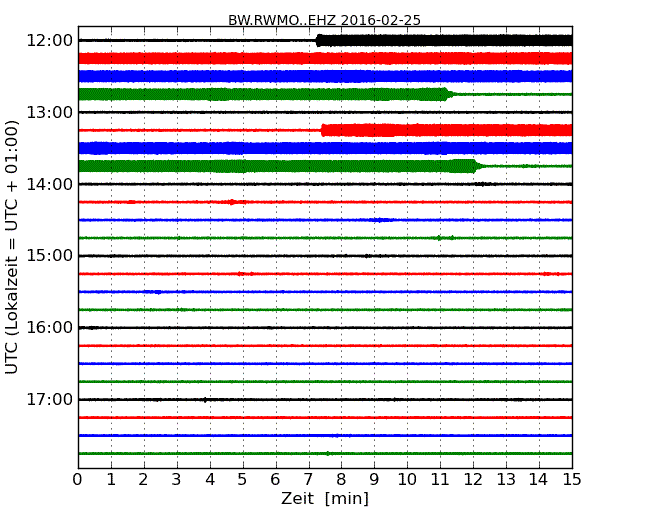
Task: Click x-axis tick label 11
Action: [440, 480]
